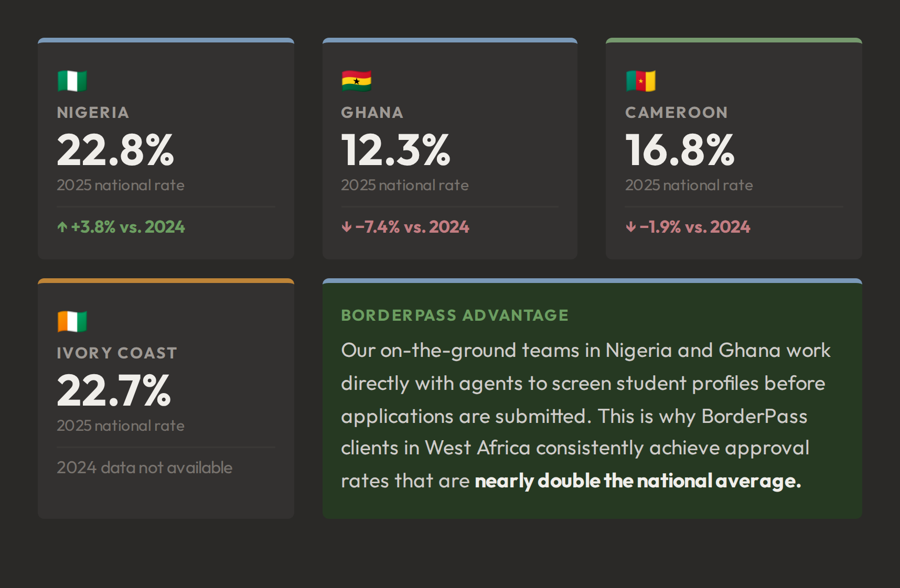
Task: Click the GHANA country label
Action: coord(372,113)
